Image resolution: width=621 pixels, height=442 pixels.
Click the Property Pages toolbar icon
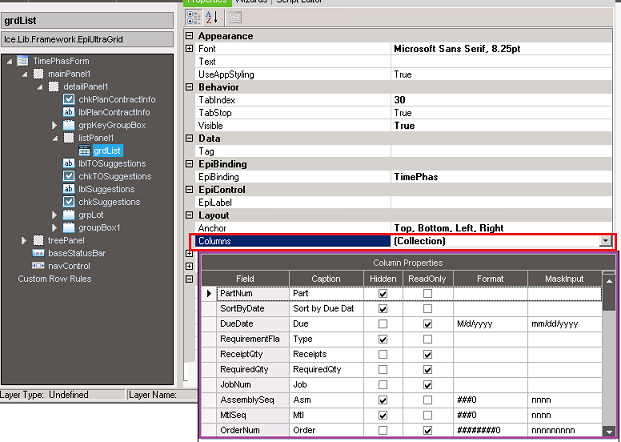(235, 17)
